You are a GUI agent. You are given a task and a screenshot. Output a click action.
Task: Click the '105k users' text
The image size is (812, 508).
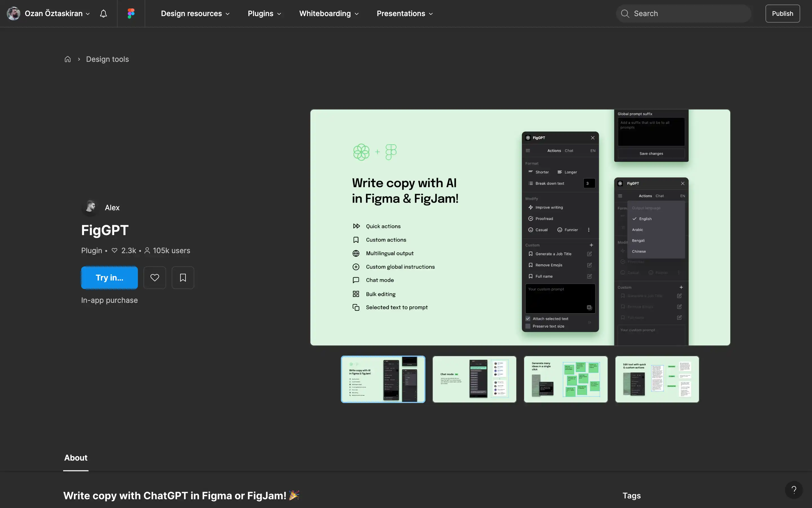coord(171,251)
